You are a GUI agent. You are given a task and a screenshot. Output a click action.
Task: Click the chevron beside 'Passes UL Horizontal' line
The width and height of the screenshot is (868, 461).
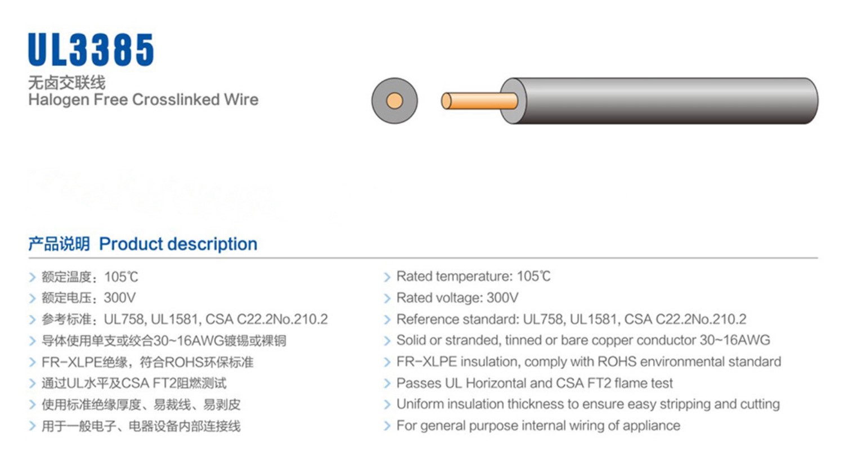pos(387,384)
